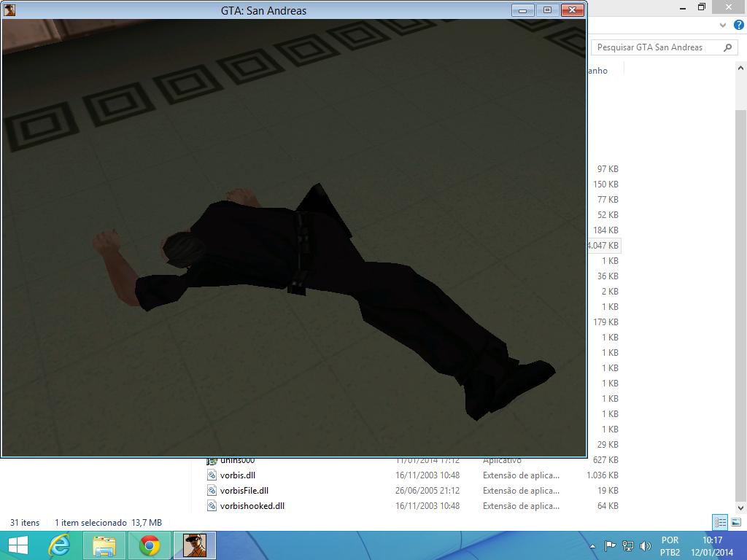Image resolution: width=747 pixels, height=560 pixels.
Task: Click the date 26/06/2005 21:12
Action: [x=427, y=491]
